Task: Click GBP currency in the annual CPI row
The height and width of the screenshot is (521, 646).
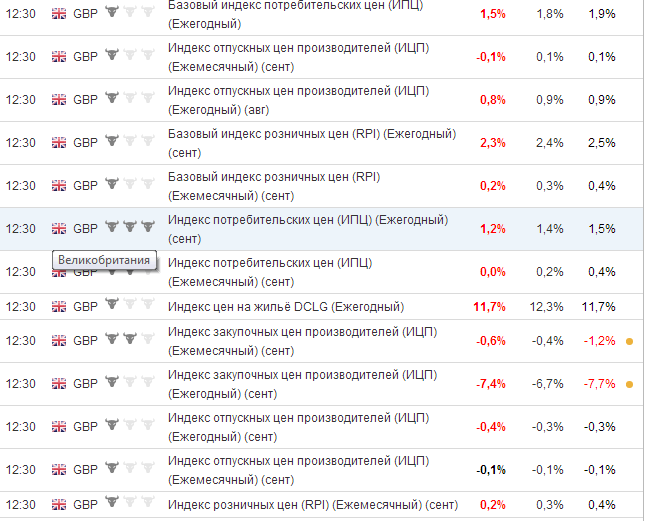Action: coord(85,229)
